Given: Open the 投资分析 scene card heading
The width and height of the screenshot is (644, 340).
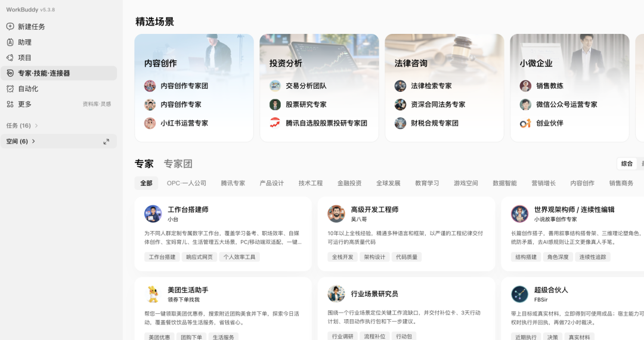Looking at the screenshot, I should [286, 64].
